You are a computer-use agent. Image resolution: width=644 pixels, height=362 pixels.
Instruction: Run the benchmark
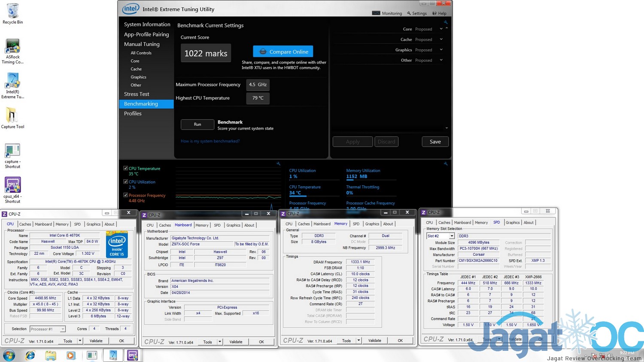pyautogui.click(x=197, y=124)
